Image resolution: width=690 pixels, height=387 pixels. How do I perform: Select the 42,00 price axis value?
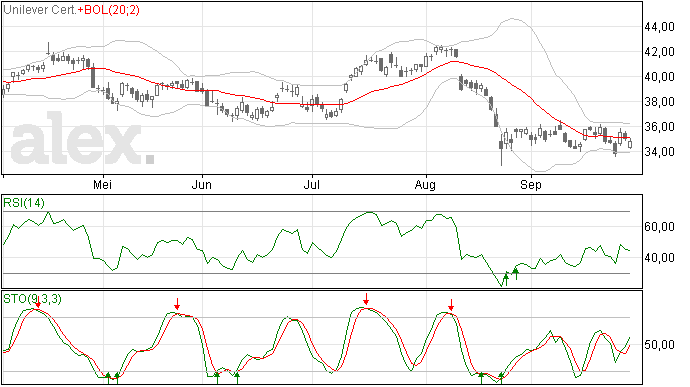click(660, 52)
